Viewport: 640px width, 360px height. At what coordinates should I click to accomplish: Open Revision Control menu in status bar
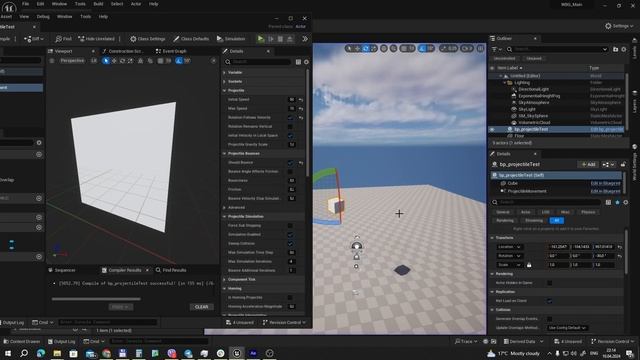click(613, 341)
